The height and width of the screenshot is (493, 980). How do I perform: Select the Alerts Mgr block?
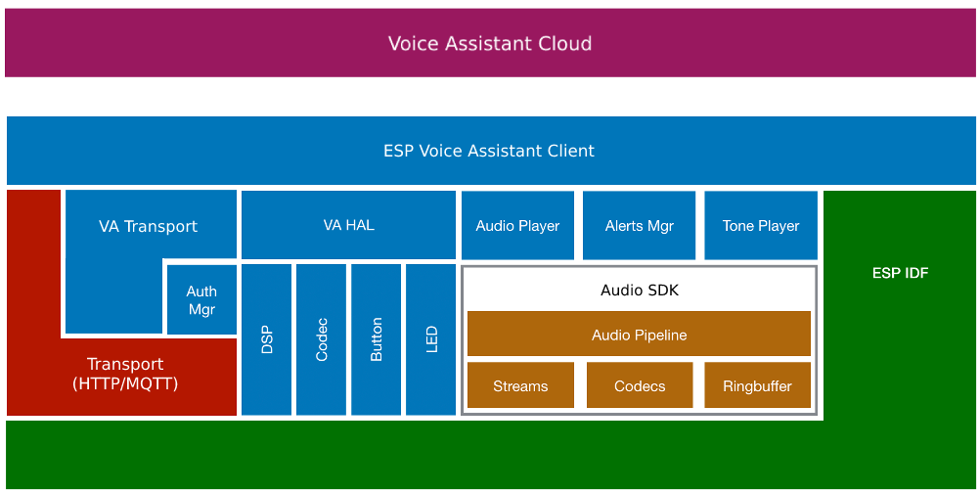pyautogui.click(x=639, y=226)
